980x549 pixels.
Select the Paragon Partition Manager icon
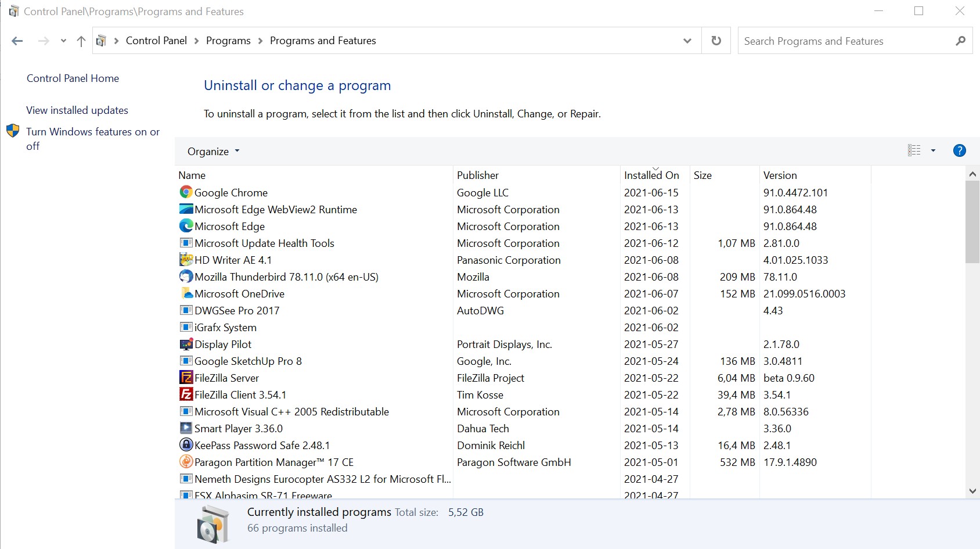point(186,462)
